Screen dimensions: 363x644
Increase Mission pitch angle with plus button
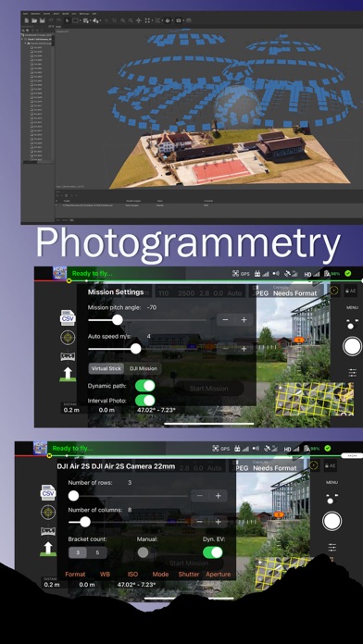click(244, 320)
